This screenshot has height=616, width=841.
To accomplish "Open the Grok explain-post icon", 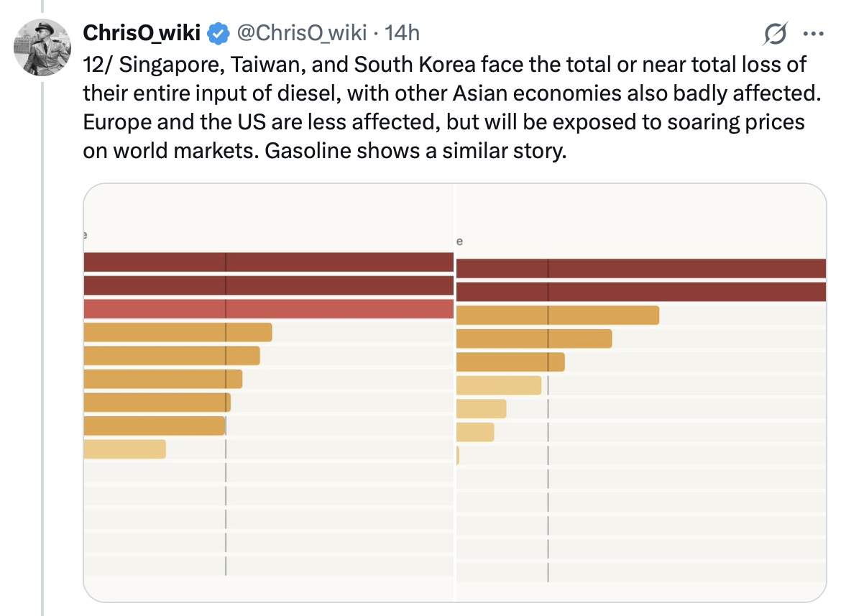I will [776, 33].
